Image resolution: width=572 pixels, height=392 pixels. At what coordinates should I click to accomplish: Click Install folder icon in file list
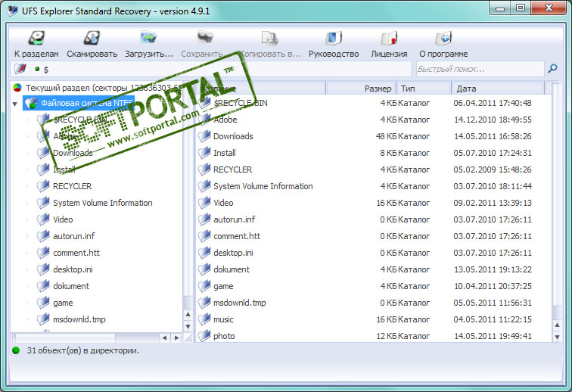point(204,153)
